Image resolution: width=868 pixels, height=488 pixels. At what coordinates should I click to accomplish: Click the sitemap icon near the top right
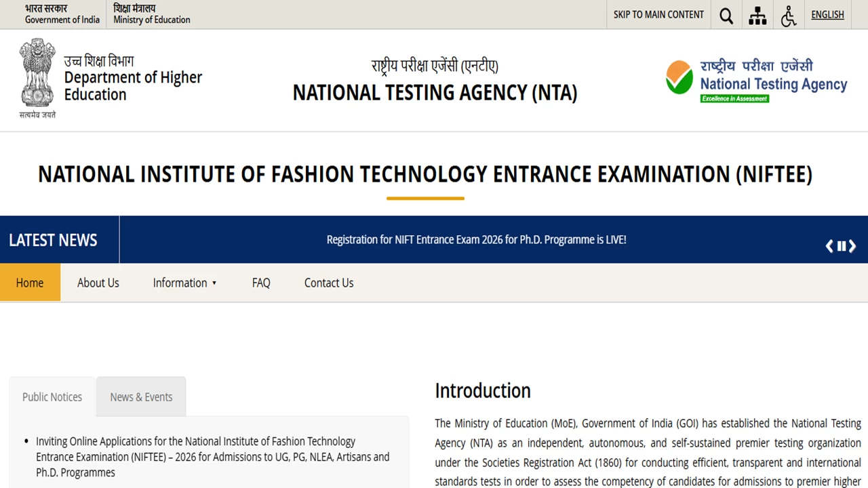[757, 14]
